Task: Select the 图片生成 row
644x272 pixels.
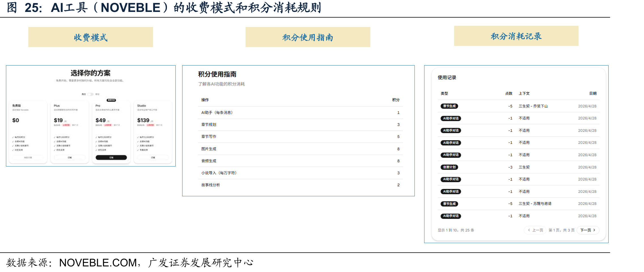Action: 300,149
